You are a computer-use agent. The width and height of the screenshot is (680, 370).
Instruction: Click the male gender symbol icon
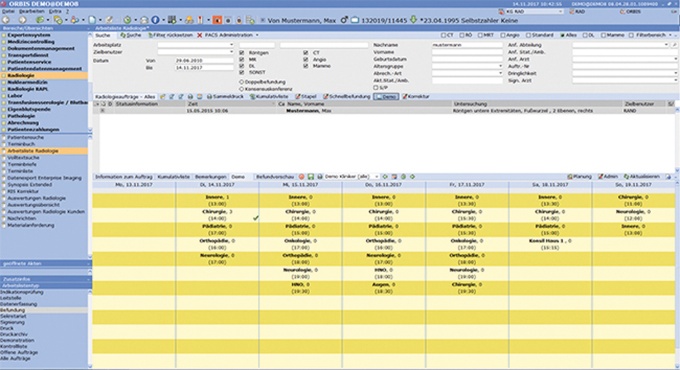(344, 20)
